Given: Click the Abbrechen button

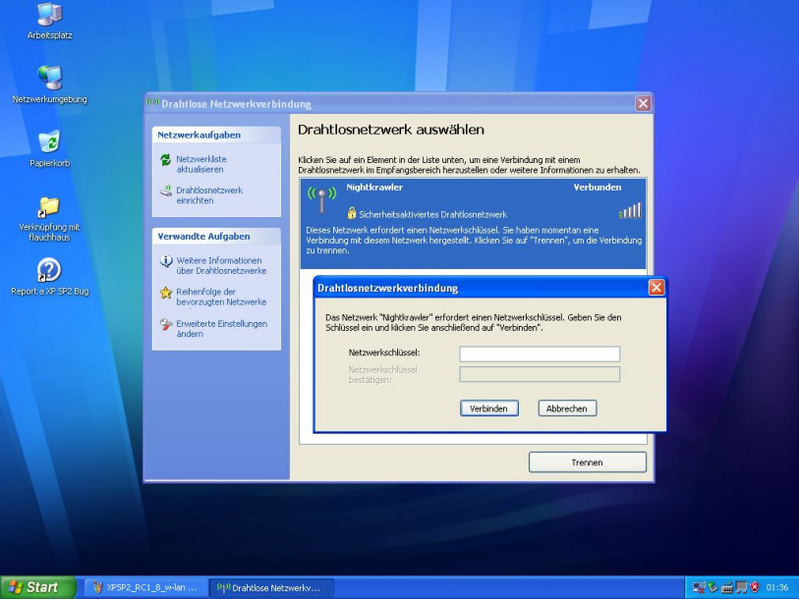Looking at the screenshot, I should coord(567,409).
